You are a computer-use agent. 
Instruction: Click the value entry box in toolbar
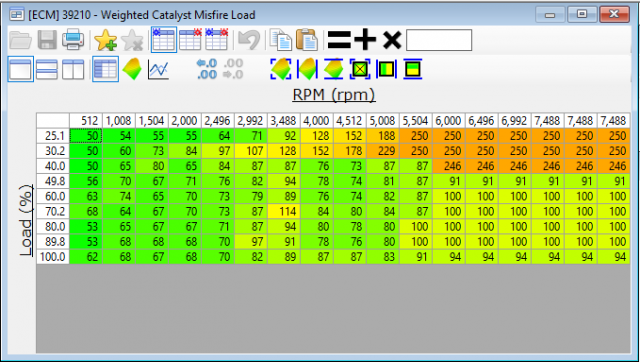[439, 40]
